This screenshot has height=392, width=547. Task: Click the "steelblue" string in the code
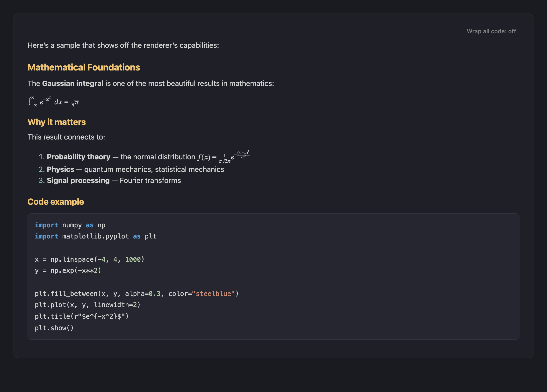tap(213, 294)
